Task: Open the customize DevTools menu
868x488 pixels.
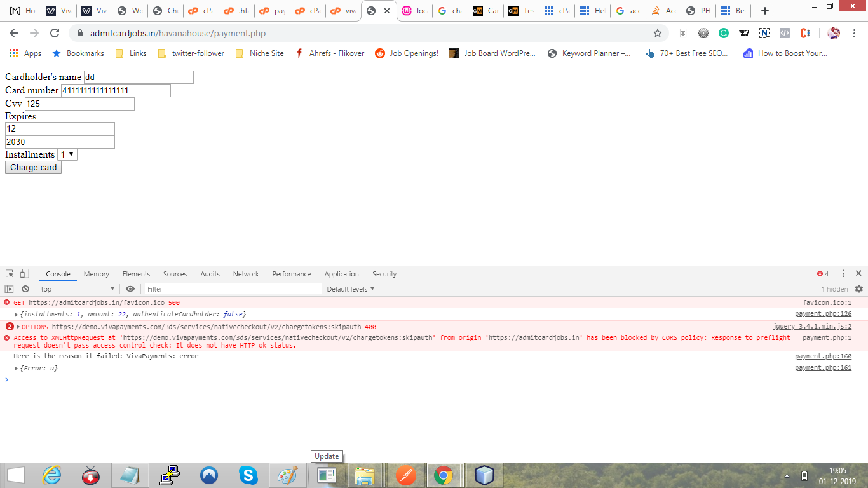Action: tap(843, 273)
